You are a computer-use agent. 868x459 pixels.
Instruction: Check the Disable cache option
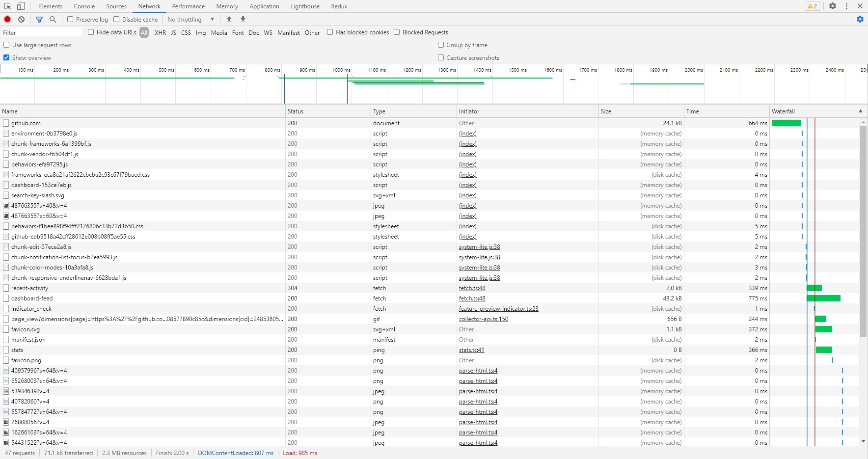coord(116,19)
